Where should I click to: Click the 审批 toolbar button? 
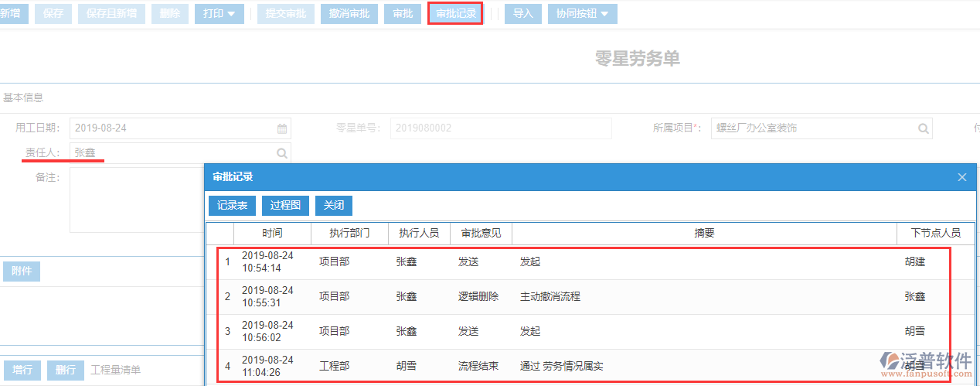click(403, 14)
